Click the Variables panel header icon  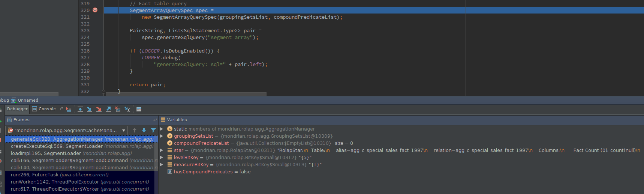pyautogui.click(x=163, y=120)
